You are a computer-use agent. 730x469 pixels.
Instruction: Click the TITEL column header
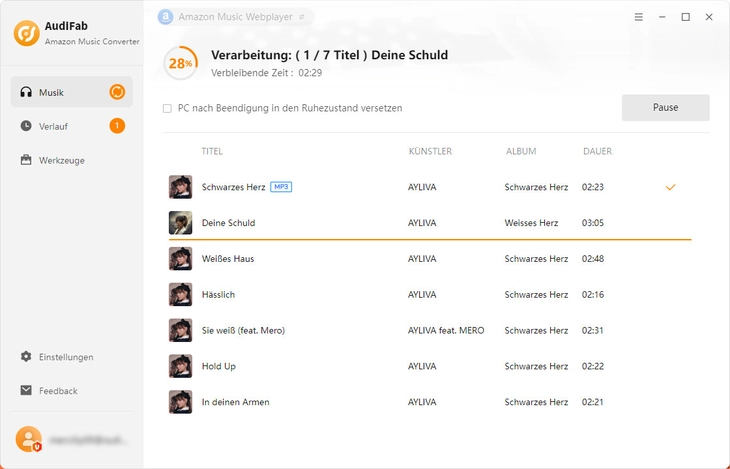coord(212,151)
